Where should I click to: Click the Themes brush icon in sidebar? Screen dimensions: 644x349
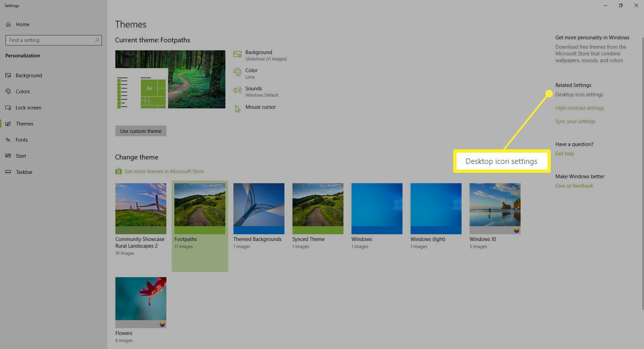(8, 124)
